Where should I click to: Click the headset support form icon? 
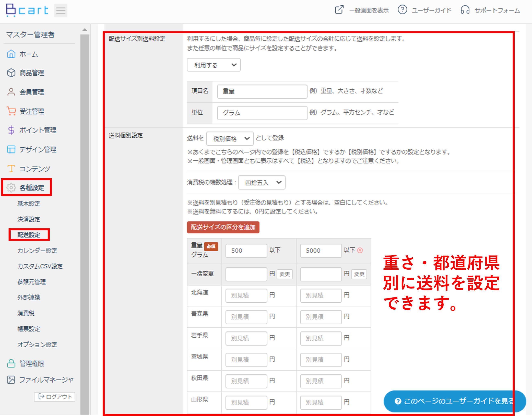point(465,10)
